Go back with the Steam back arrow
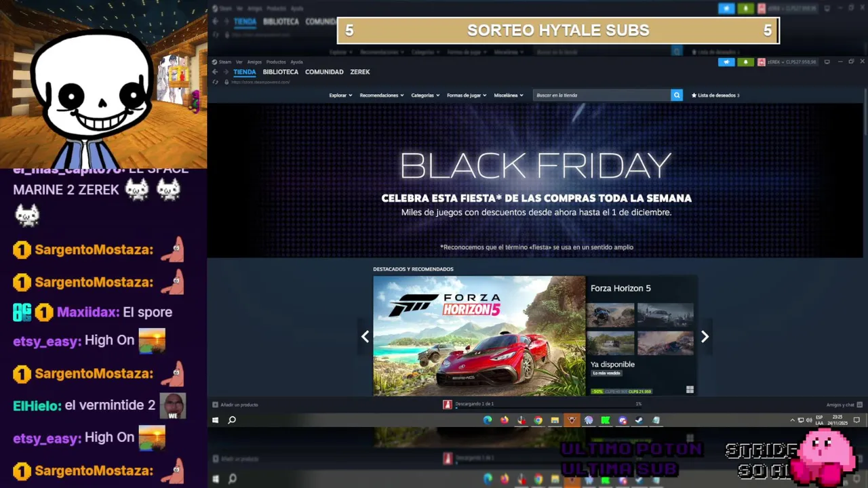The height and width of the screenshot is (488, 868). pos(215,72)
